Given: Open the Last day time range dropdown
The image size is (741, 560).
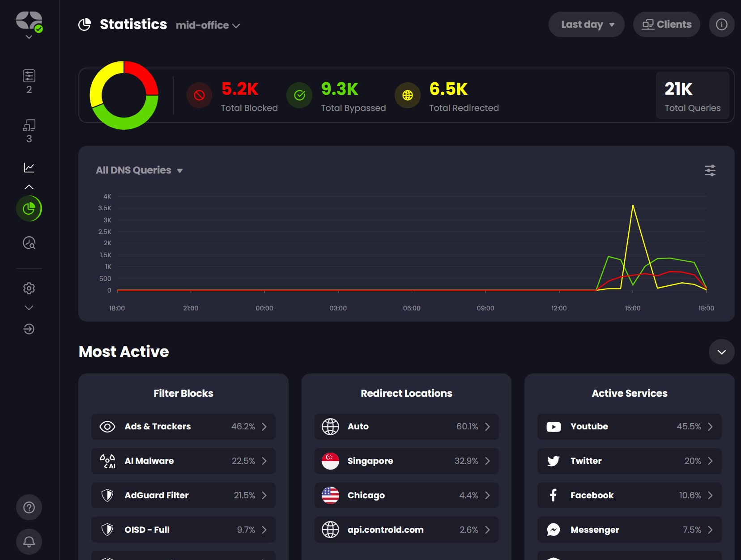Looking at the screenshot, I should 586,25.
